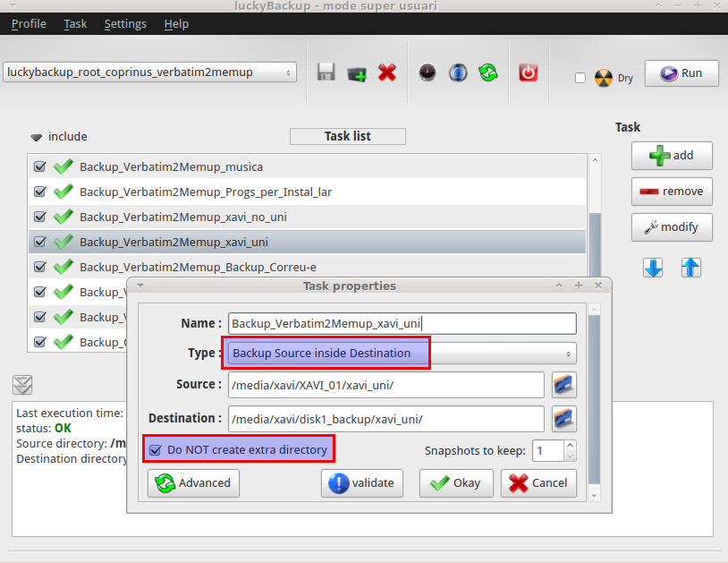
Task: Open the schedule clock icon in toolbar
Action: coord(427,73)
